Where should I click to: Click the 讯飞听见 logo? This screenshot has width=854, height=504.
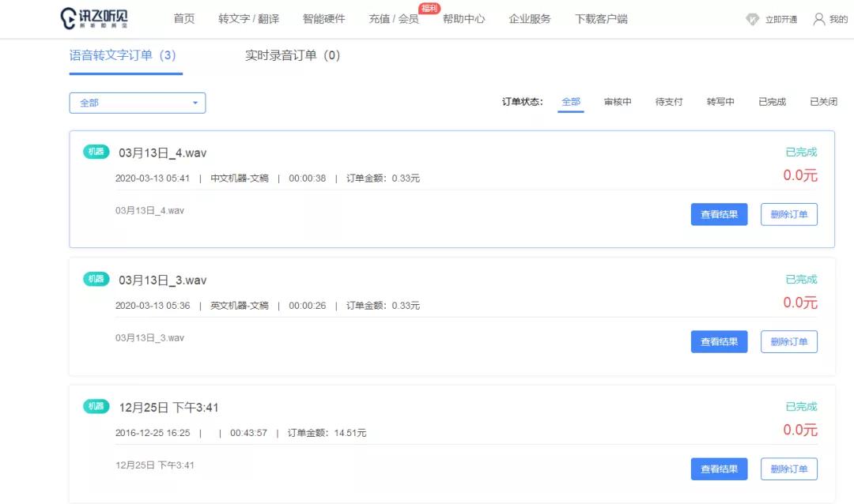93,17
